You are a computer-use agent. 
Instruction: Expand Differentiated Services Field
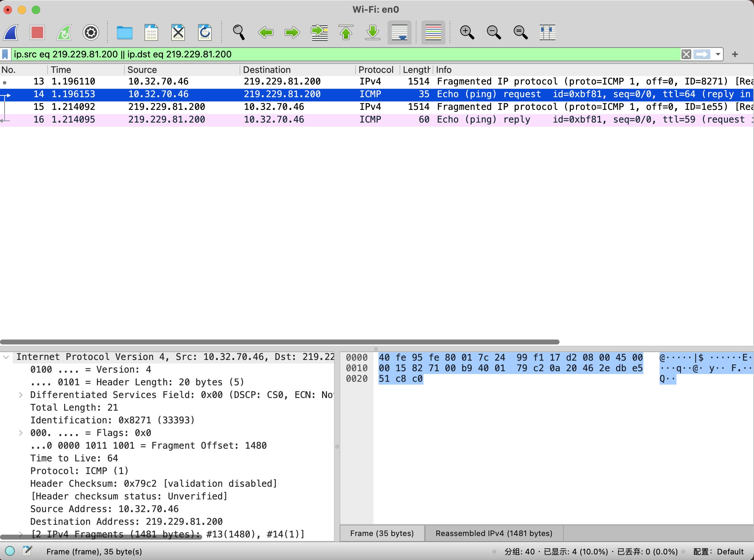pos(21,395)
